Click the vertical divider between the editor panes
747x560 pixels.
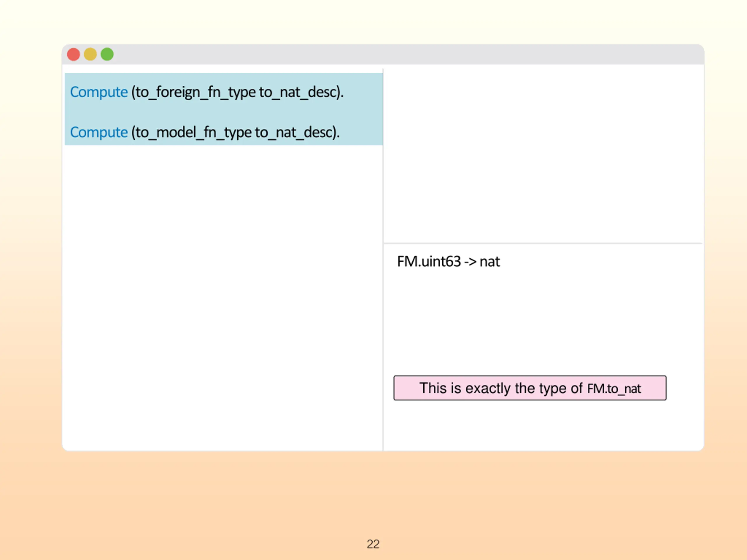(383, 259)
